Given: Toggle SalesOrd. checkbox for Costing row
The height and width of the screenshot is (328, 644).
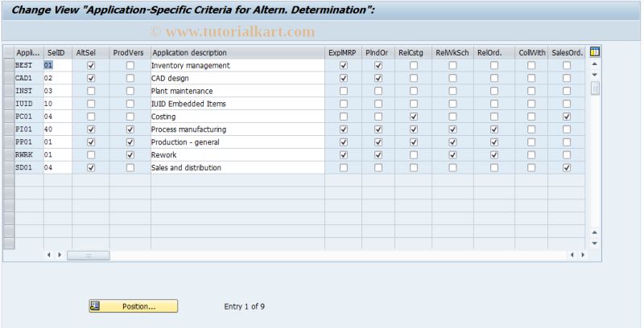Looking at the screenshot, I should (x=567, y=117).
